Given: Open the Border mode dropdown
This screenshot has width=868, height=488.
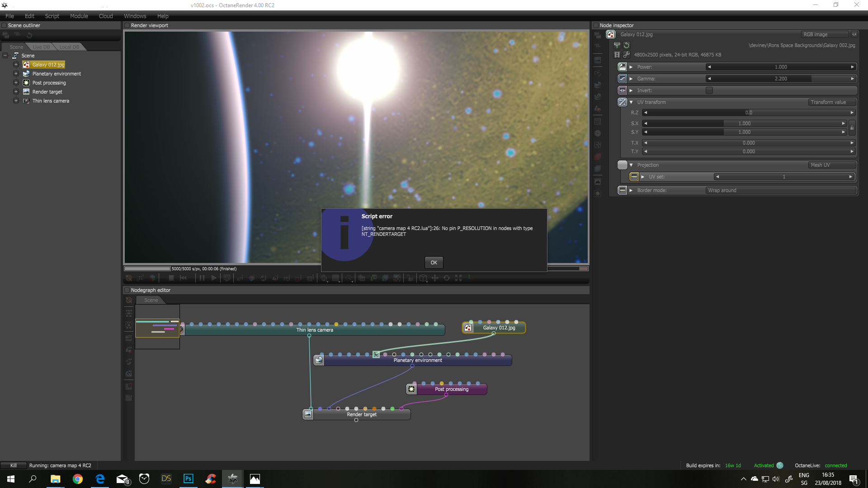Looking at the screenshot, I should click(780, 190).
